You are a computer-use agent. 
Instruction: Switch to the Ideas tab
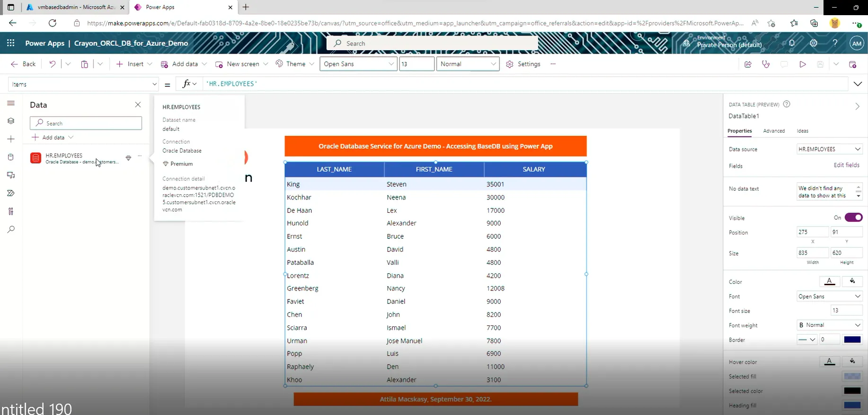[x=802, y=131]
